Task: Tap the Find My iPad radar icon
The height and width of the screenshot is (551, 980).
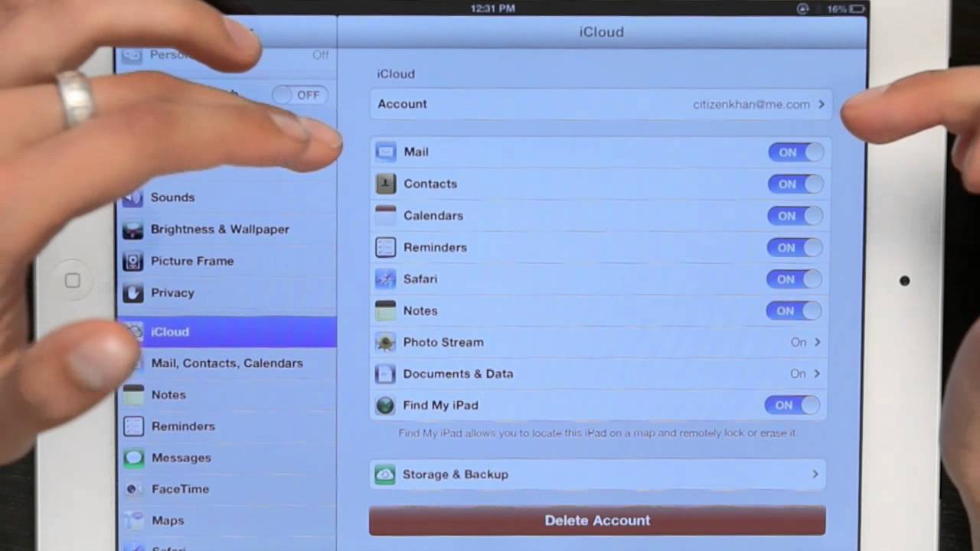Action: point(385,405)
